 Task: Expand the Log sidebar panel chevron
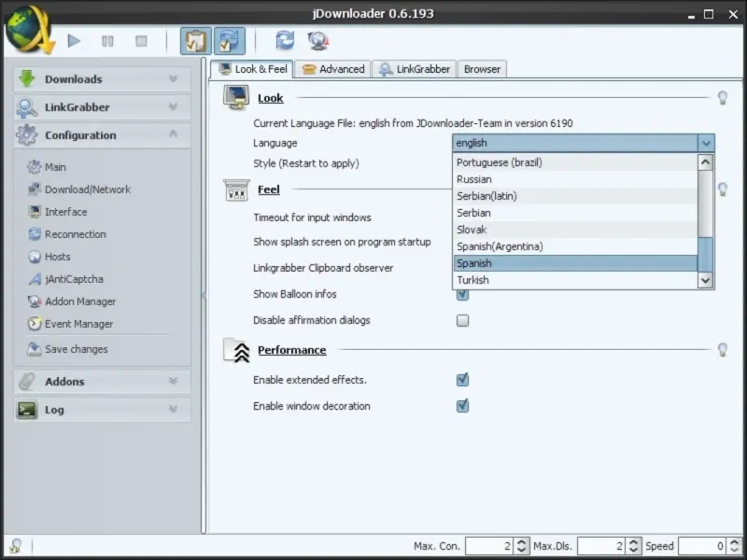tap(173, 409)
